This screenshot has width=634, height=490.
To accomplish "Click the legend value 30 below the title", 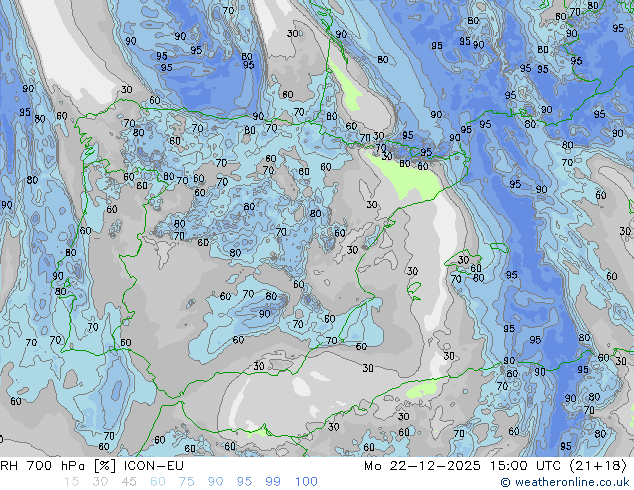I will pyautogui.click(x=100, y=482).
